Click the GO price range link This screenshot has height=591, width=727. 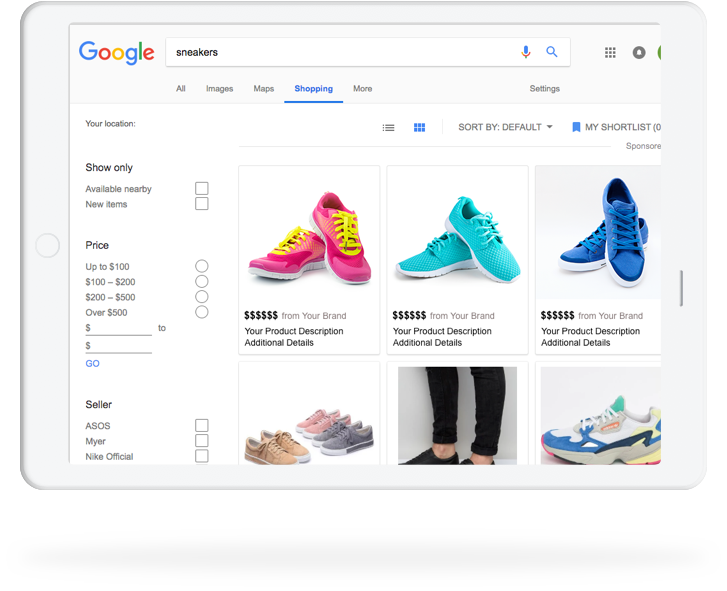click(x=92, y=364)
